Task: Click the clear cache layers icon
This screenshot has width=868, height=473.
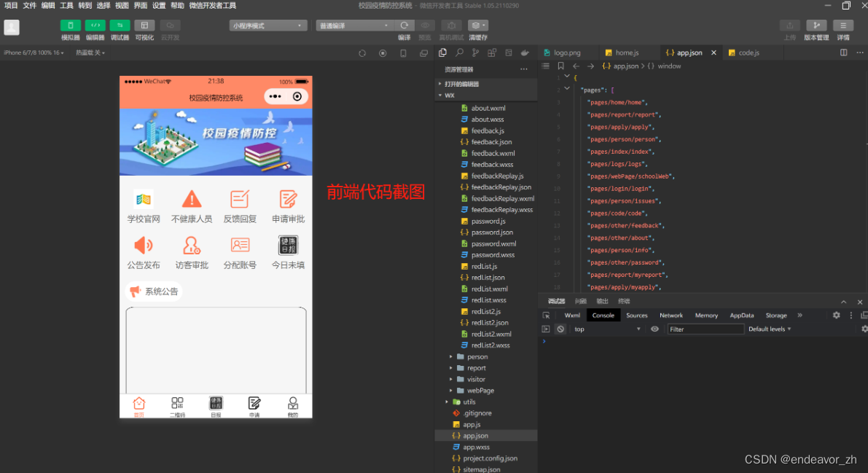Action: tap(478, 26)
